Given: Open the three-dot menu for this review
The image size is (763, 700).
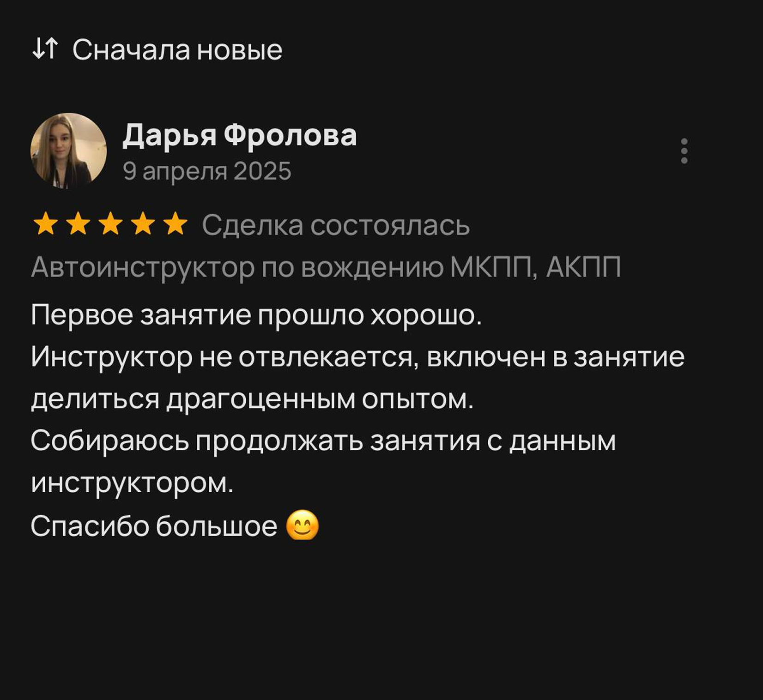Looking at the screenshot, I should [x=684, y=151].
